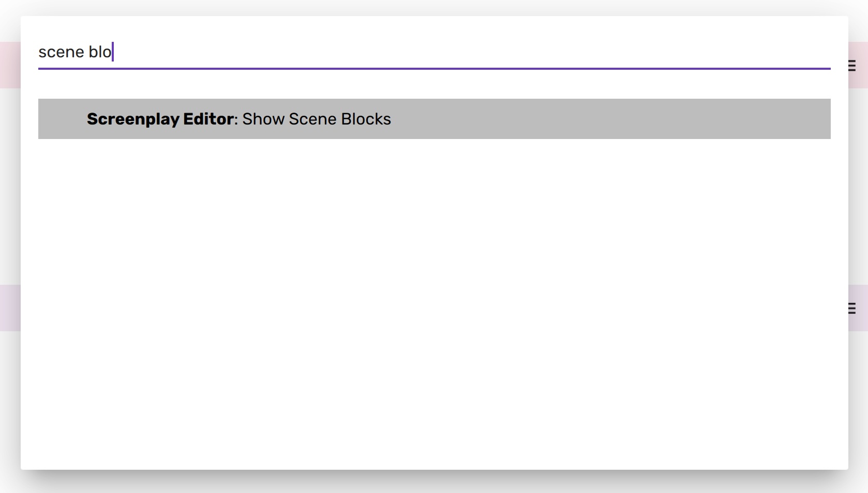868x493 pixels.
Task: Select the pink row at left edge
Action: point(10,65)
